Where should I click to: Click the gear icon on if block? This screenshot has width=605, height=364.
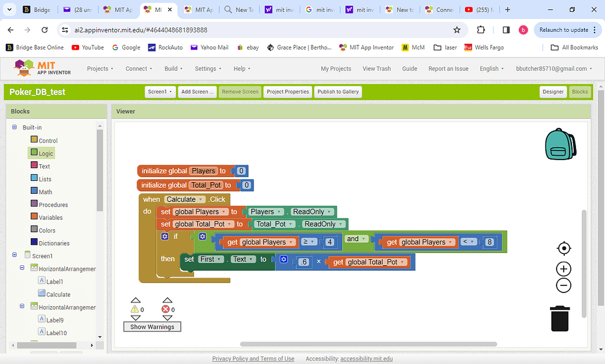pyautogui.click(x=165, y=236)
